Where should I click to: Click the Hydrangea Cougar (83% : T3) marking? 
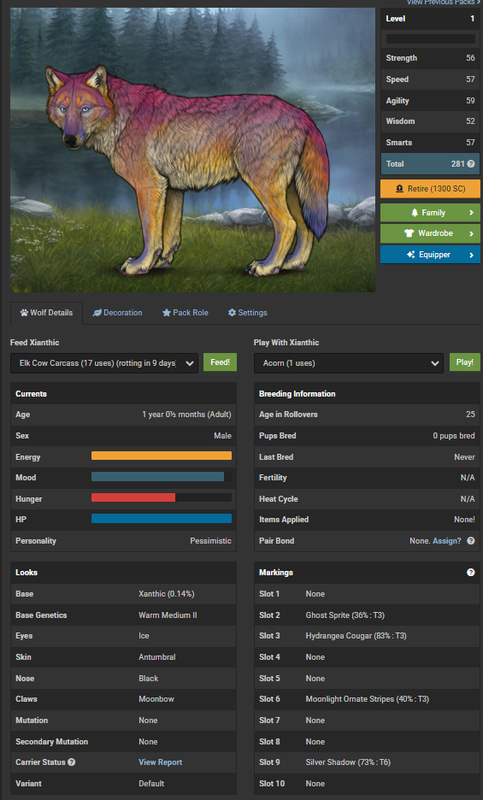pyautogui.click(x=356, y=636)
